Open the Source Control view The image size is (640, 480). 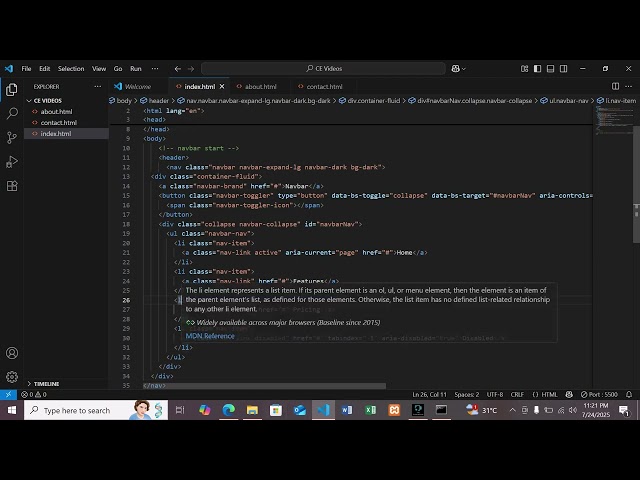(x=12, y=138)
